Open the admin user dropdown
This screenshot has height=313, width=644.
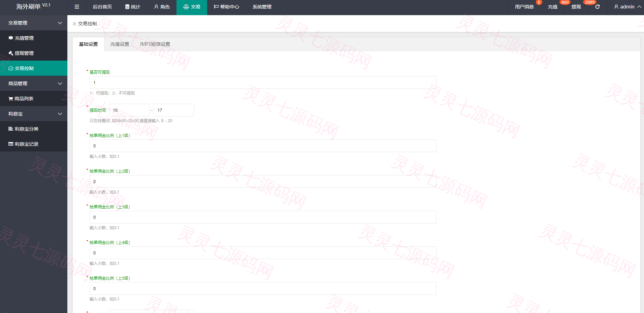(x=627, y=7)
